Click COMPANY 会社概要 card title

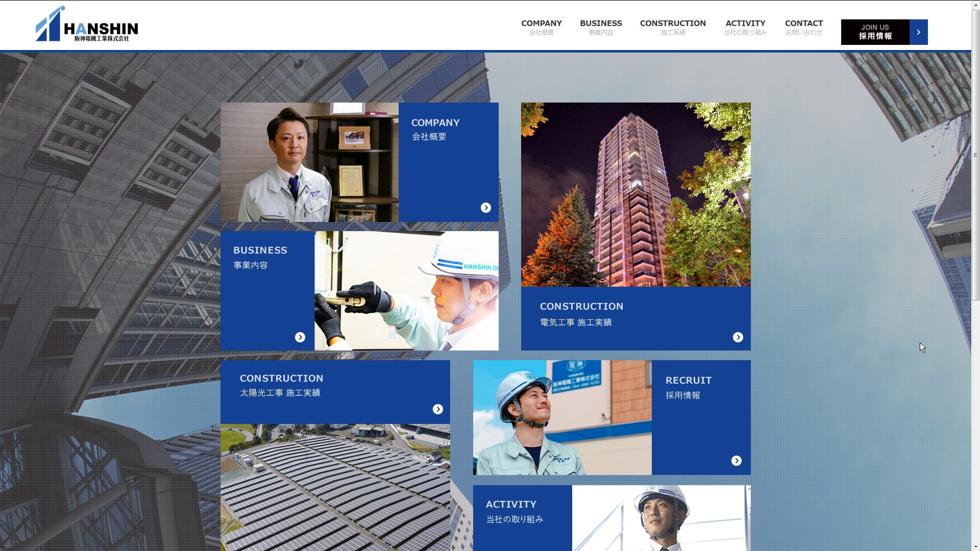435,129
